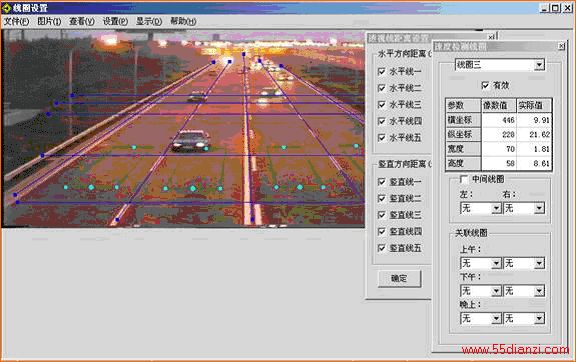Uncheck the 水平线一 checkbox
The image size is (576, 362).
click(382, 71)
